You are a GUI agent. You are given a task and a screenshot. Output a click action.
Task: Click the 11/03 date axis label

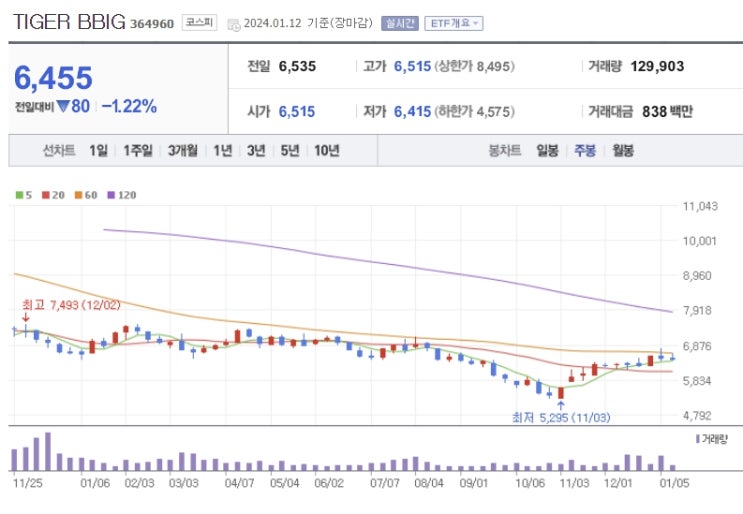click(x=575, y=483)
